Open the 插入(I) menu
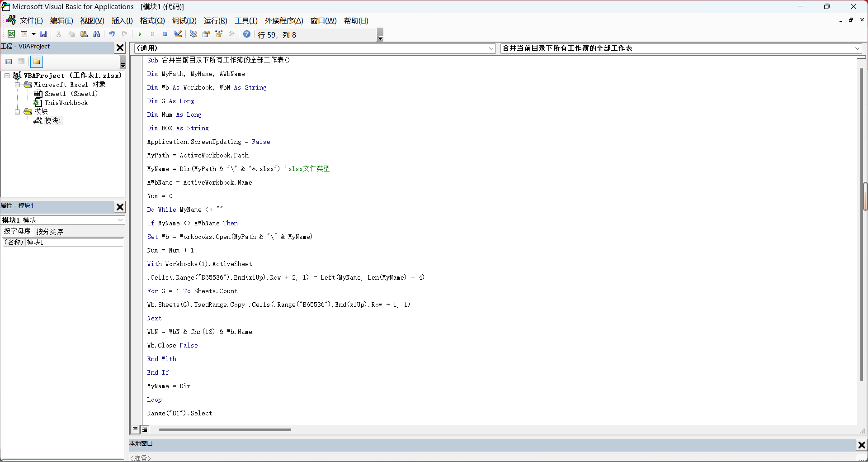 [x=122, y=21]
